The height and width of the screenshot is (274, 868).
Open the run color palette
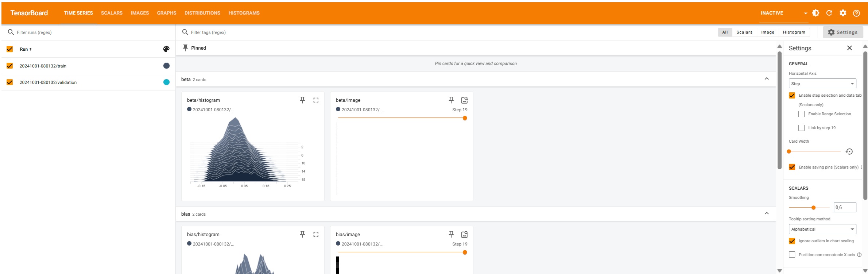tap(166, 49)
